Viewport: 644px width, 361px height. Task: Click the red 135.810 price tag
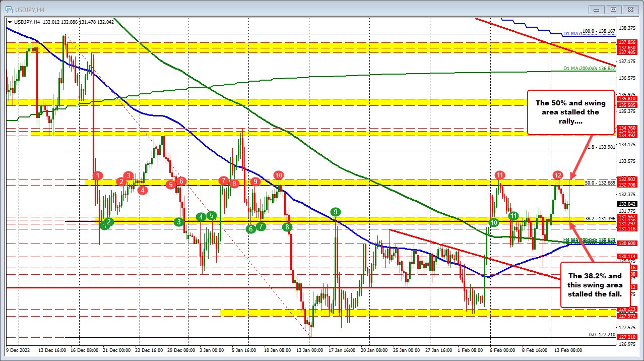coord(627,99)
